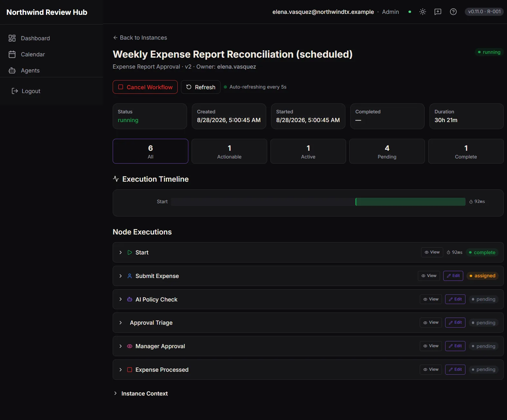Image resolution: width=507 pixels, height=420 pixels.
Task: Edit the Approval Triage node
Action: [455, 322]
